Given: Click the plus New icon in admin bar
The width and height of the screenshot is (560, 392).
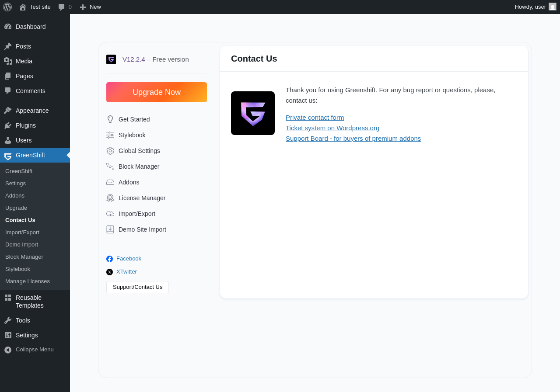Looking at the screenshot, I should click(x=83, y=7).
